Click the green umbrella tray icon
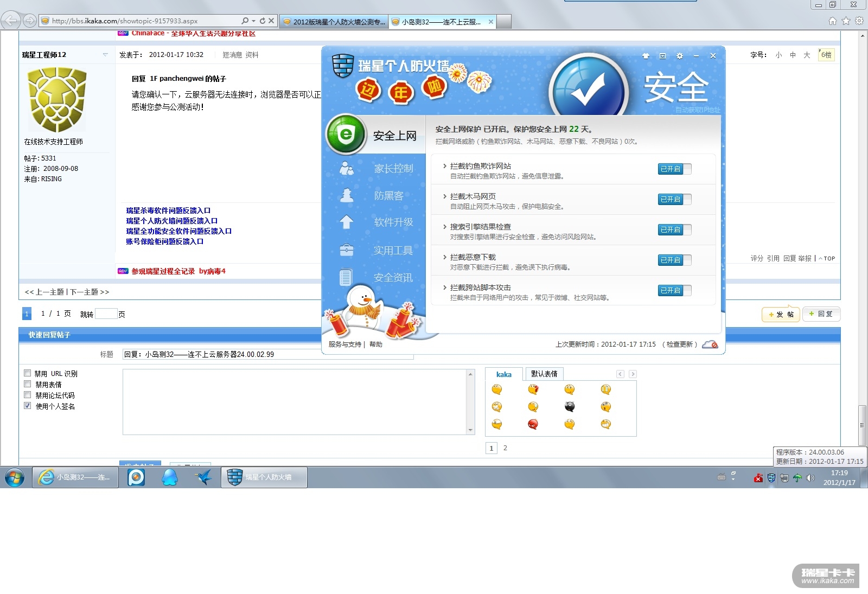 [797, 478]
